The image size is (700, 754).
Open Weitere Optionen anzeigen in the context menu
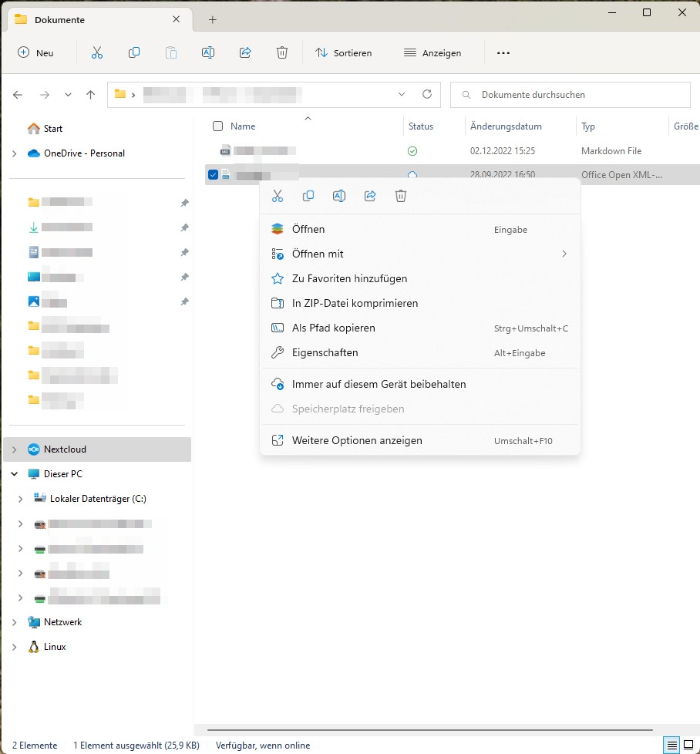coord(357,440)
